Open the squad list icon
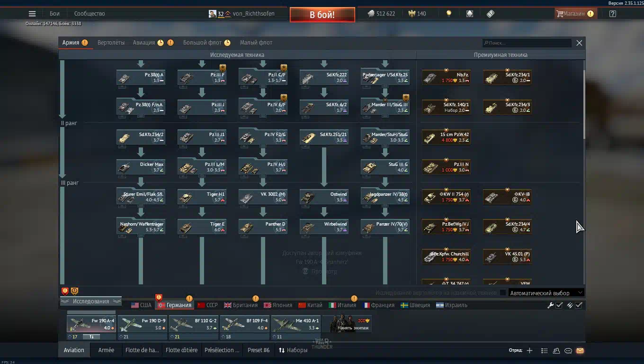This screenshot has width=644, height=364. pos(544,351)
